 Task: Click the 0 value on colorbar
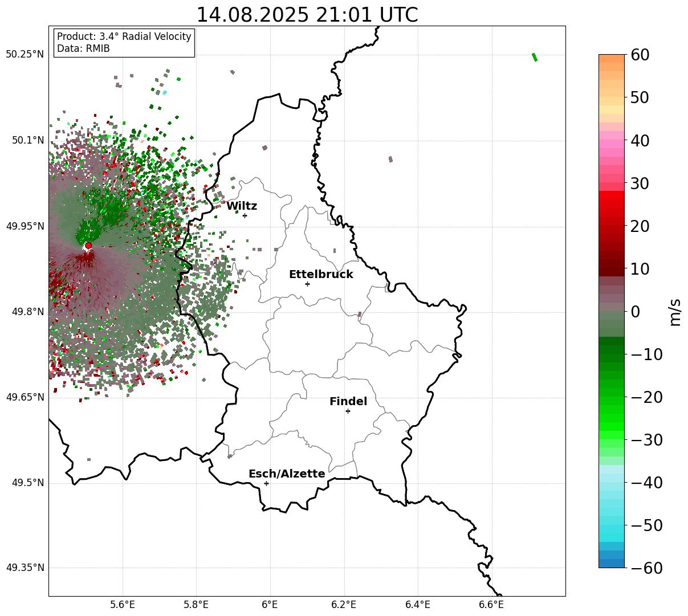point(635,312)
